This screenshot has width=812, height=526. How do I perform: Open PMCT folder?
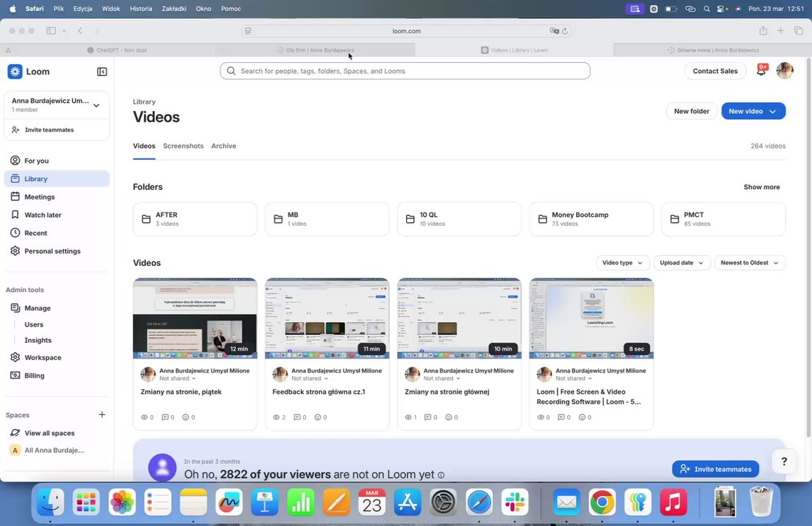(724, 219)
